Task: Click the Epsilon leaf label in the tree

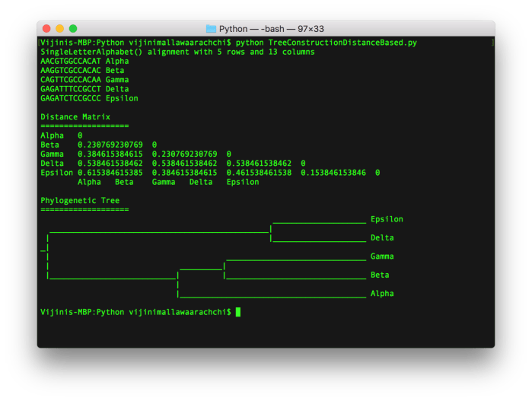Action: (x=387, y=219)
